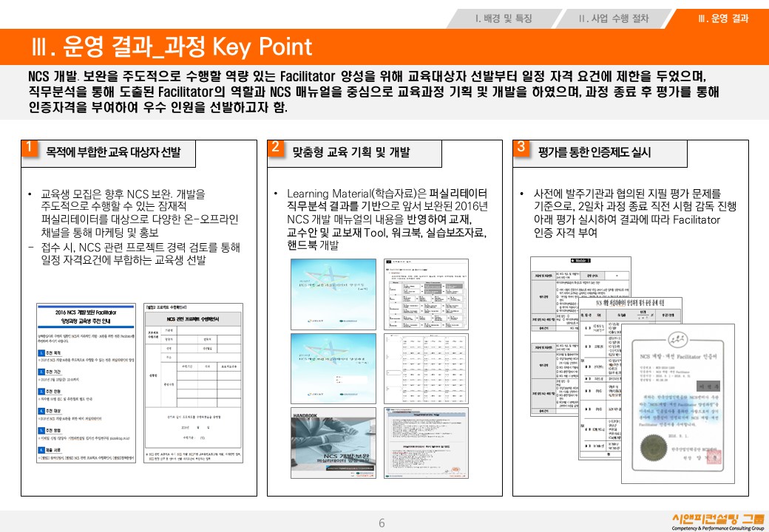Viewport: 769px width, 532px height.
Task: Click the orange number 2 badge
Action: [x=276, y=148]
